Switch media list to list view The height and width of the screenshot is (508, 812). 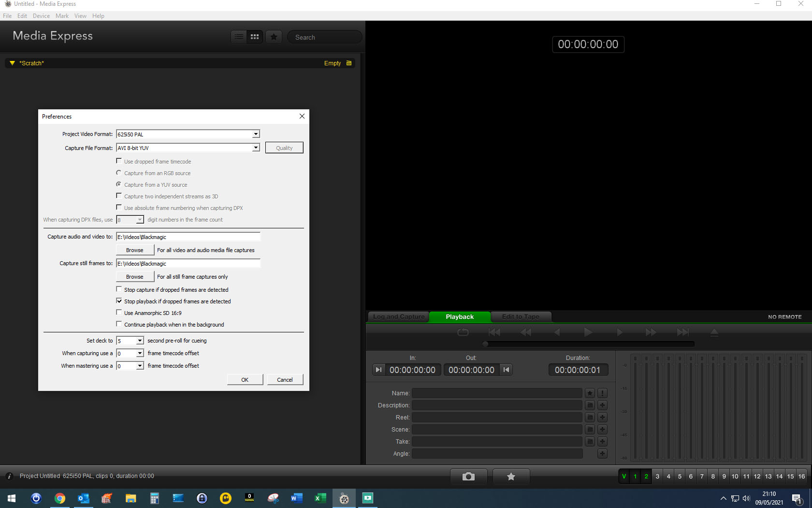(x=239, y=37)
